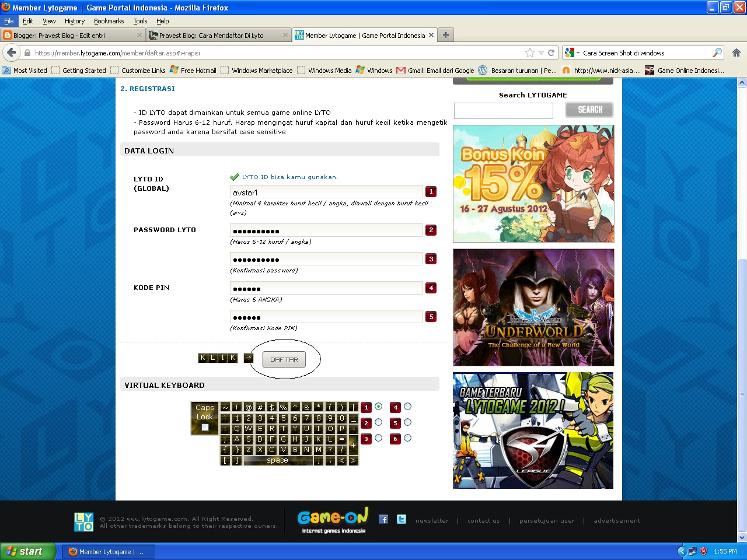Open a new tab with the plus button

(x=446, y=35)
